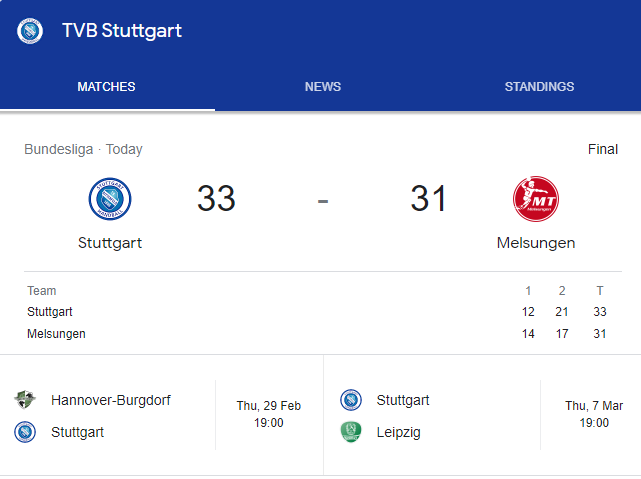Click Stuttgart icon in Hannover-Burgdorf fixture
The width and height of the screenshot is (641, 479).
(x=25, y=432)
